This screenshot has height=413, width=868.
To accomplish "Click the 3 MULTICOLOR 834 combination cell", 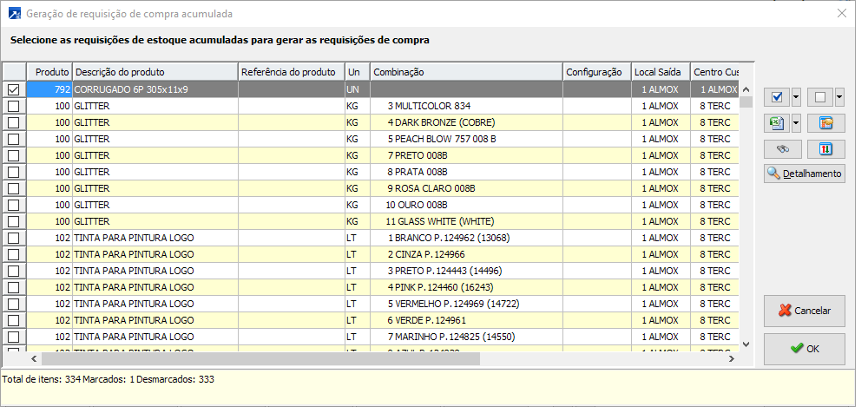I will pyautogui.click(x=467, y=106).
